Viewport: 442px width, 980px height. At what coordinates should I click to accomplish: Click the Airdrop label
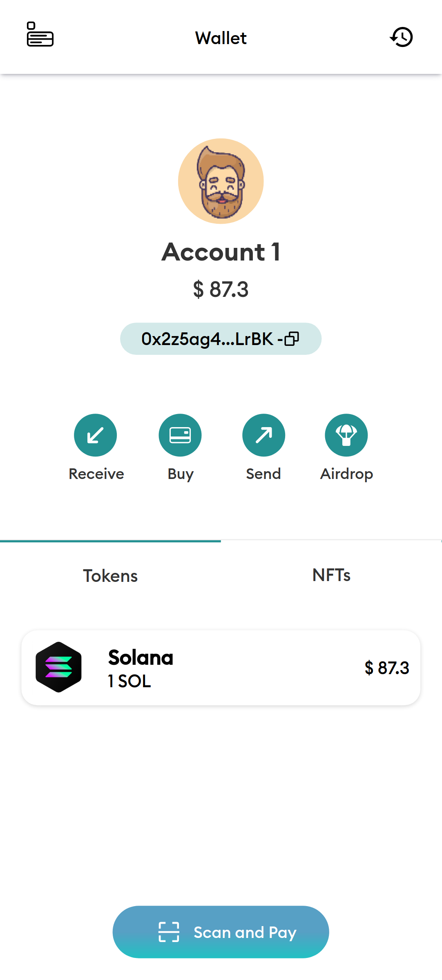tap(346, 474)
